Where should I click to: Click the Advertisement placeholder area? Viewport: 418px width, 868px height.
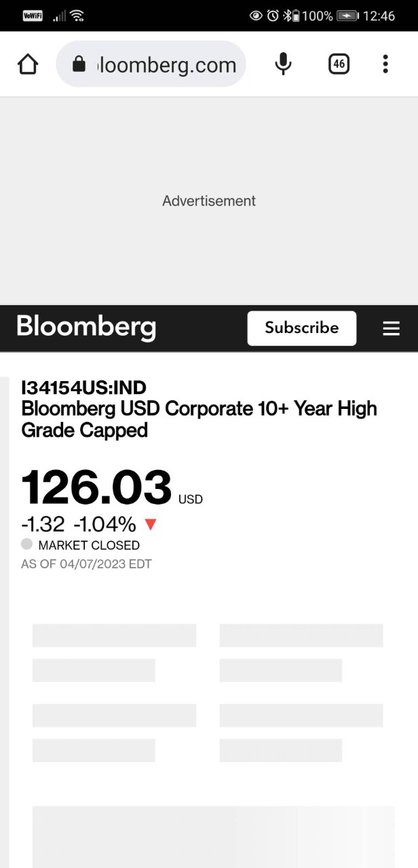point(209,201)
